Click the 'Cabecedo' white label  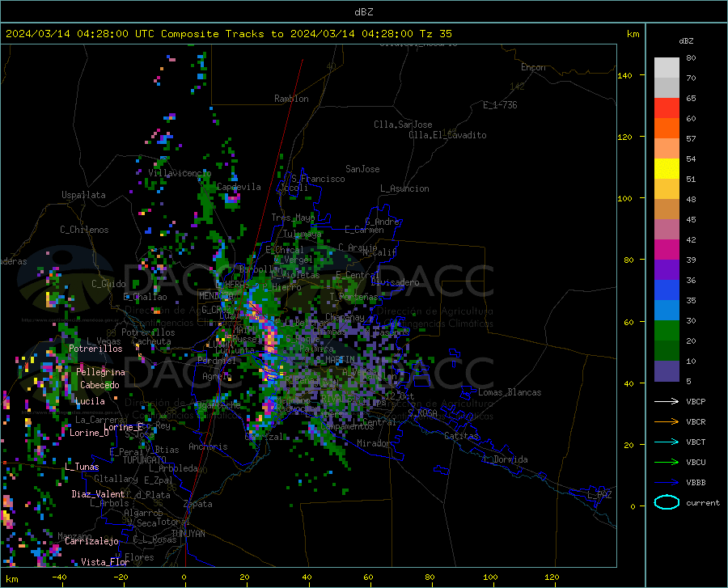point(99,385)
